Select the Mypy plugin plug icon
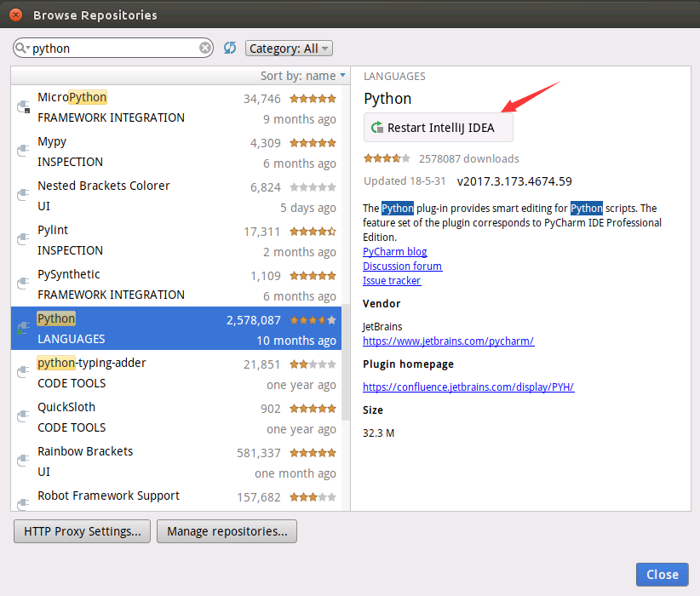Viewport: 700px width, 596px height. pyautogui.click(x=23, y=150)
